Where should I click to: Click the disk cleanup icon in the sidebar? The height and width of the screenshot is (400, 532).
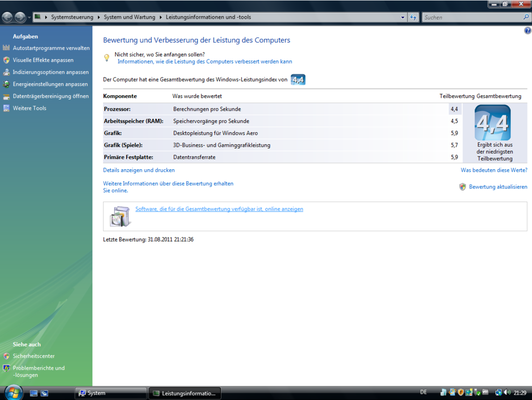click(x=6, y=96)
